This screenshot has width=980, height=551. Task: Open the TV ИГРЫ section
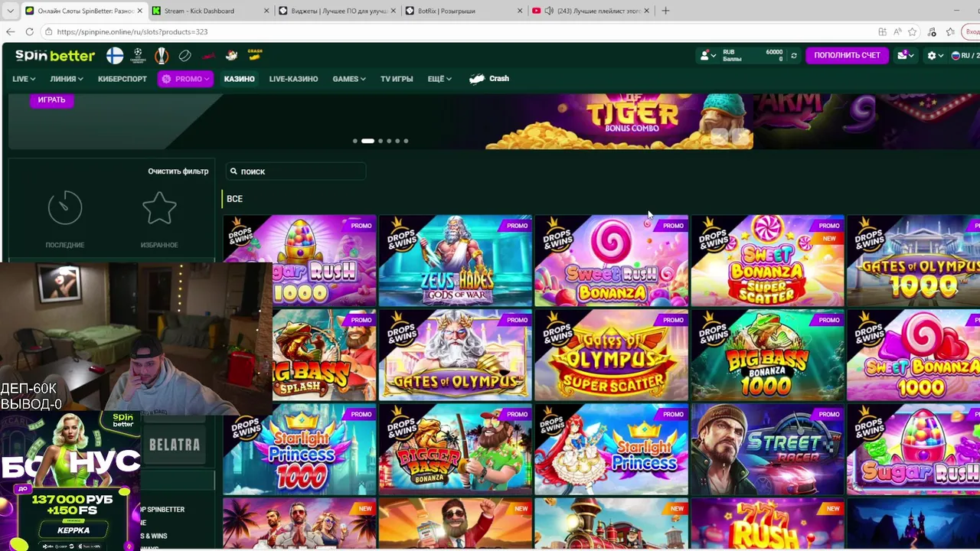(397, 79)
